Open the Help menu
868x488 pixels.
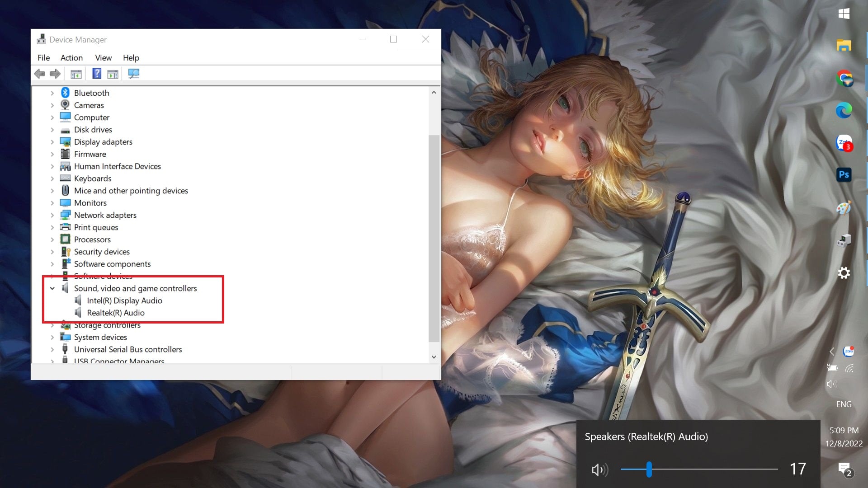131,58
